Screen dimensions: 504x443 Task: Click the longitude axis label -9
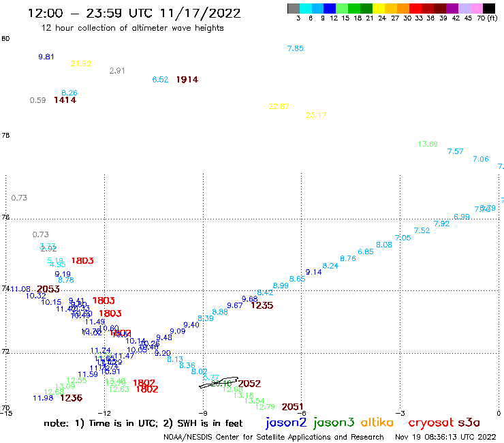tap(202, 414)
